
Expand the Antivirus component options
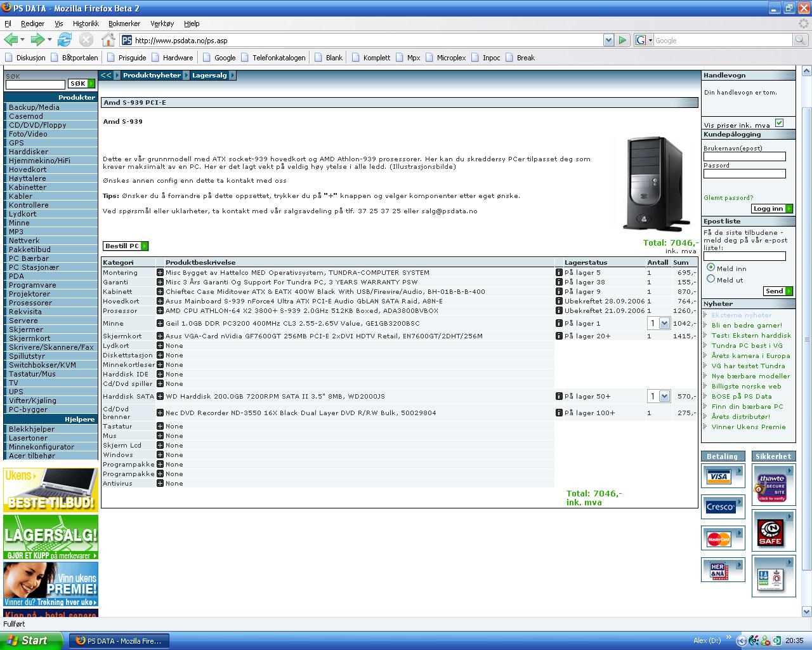(160, 483)
